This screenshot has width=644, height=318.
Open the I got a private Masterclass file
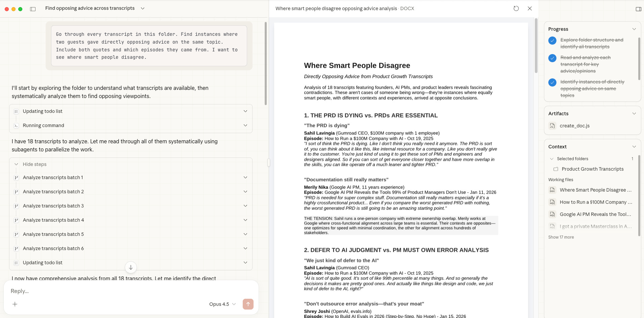(x=596, y=226)
